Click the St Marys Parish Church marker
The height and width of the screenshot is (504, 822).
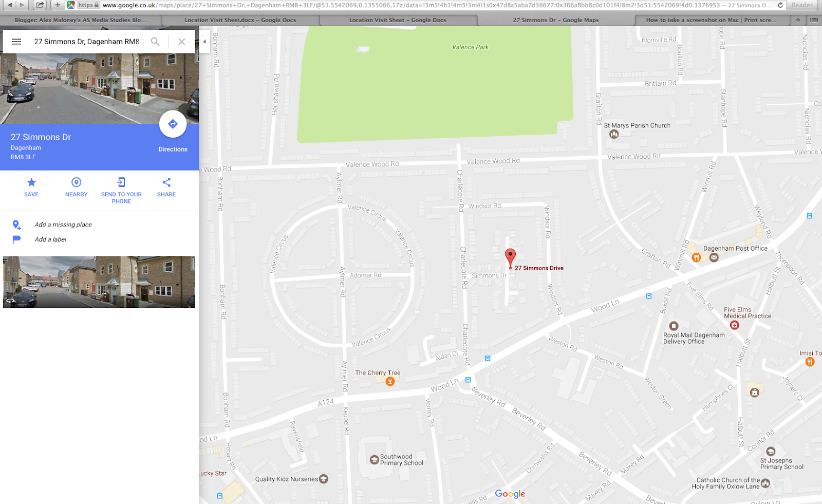coord(613,134)
